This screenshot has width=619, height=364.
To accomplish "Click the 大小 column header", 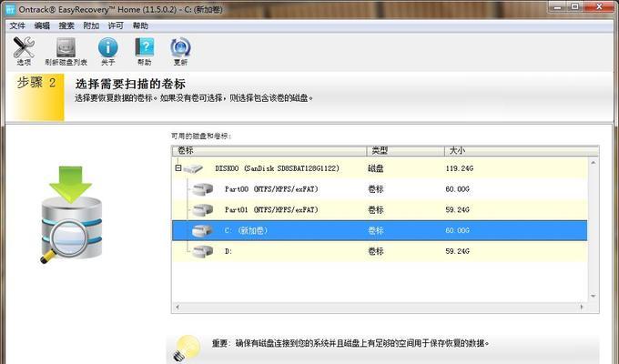I will click(x=522, y=150).
